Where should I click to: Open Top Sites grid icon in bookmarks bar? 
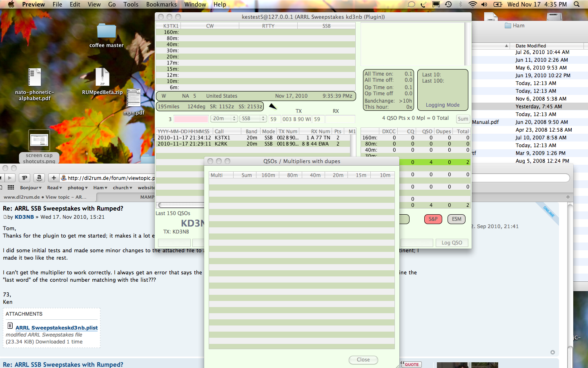(11, 188)
